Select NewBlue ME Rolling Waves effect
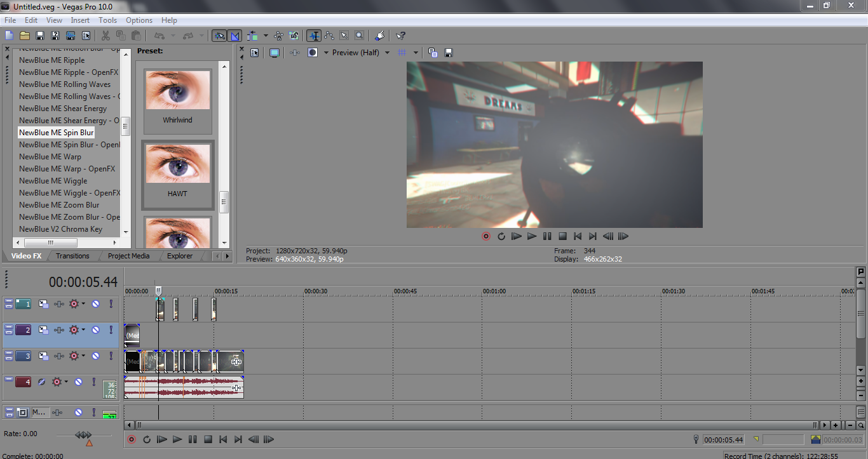868x459 pixels. coord(65,84)
